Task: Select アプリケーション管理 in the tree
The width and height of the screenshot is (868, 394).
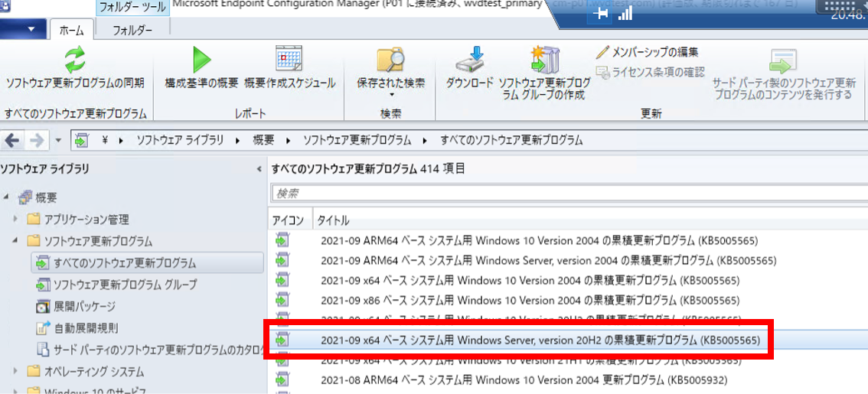Action: (86, 219)
